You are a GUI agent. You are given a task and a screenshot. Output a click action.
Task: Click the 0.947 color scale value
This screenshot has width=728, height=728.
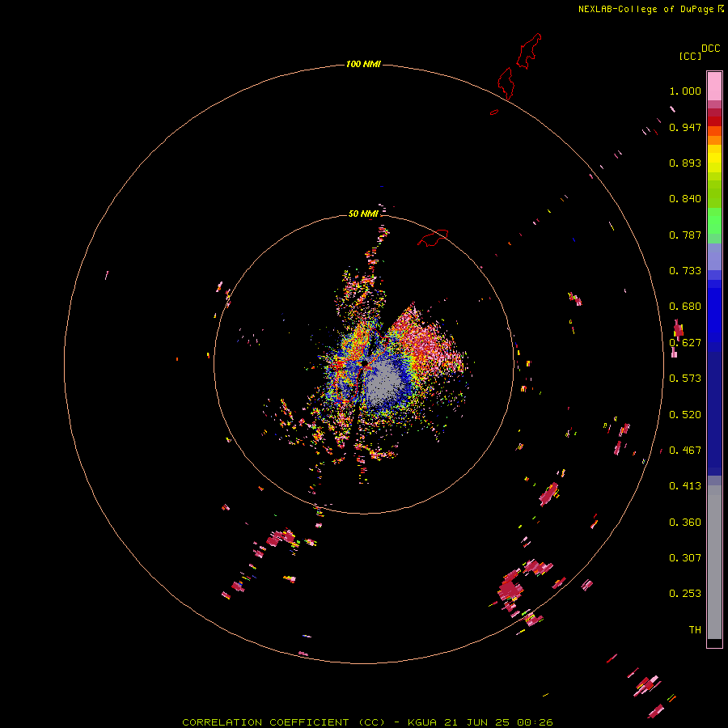tap(685, 127)
